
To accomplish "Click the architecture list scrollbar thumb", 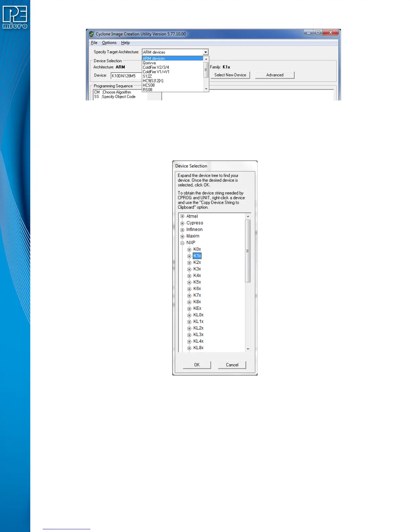I will click(x=206, y=70).
